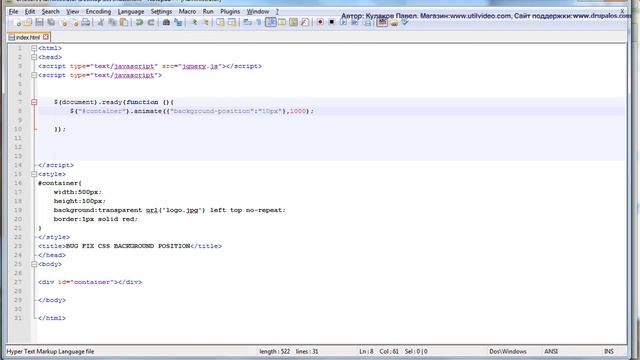The image size is (640, 360).
Task: Open the View menu
Action: point(73,11)
